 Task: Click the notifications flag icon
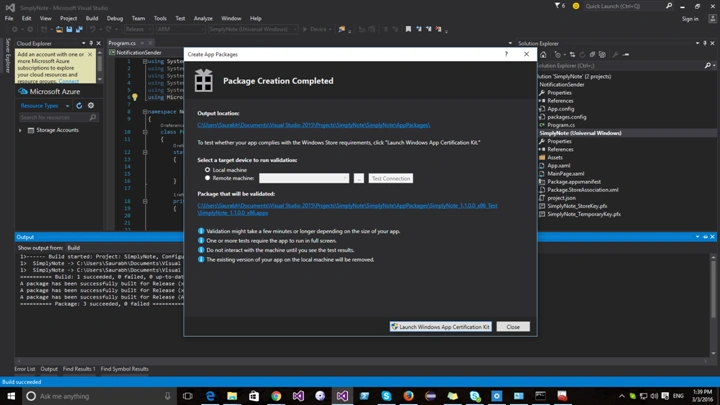(557, 6)
